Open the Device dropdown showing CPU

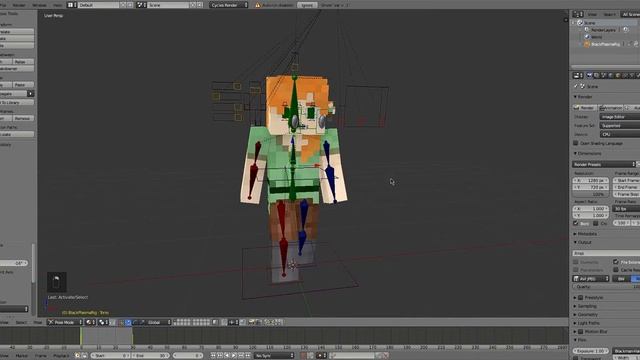tap(620, 134)
